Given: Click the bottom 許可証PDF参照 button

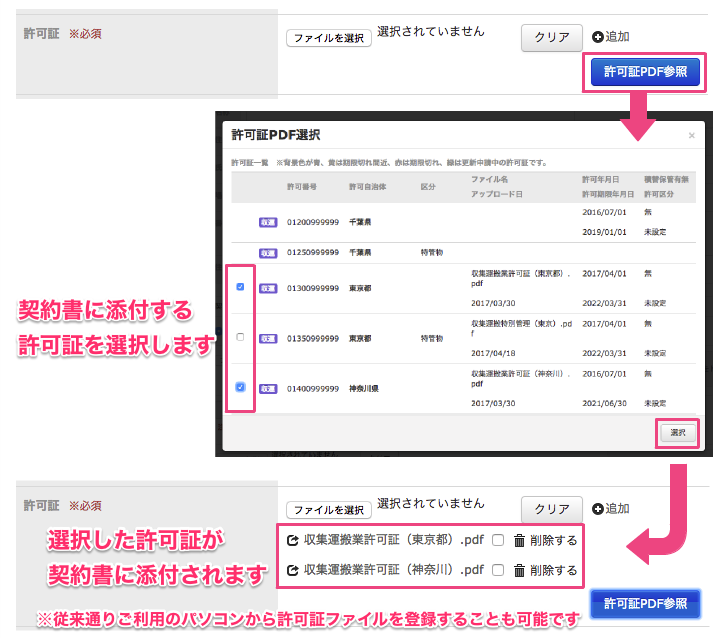Looking at the screenshot, I should tap(646, 603).
